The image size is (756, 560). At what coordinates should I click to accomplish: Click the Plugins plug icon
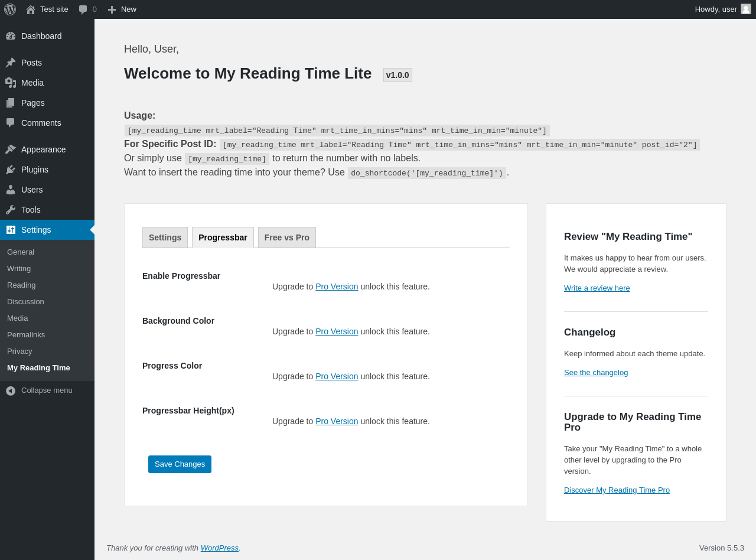click(11, 170)
